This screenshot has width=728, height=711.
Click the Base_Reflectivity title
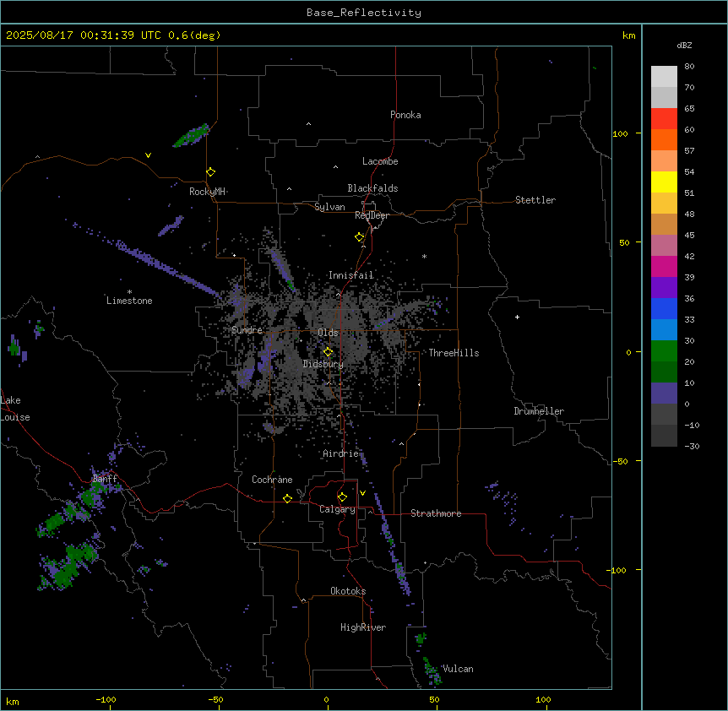click(x=364, y=13)
